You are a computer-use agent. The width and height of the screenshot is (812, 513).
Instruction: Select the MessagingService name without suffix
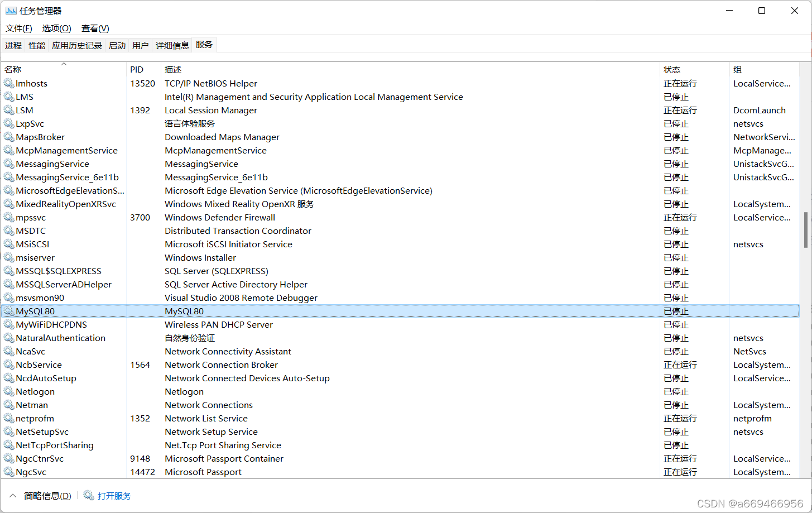point(52,164)
